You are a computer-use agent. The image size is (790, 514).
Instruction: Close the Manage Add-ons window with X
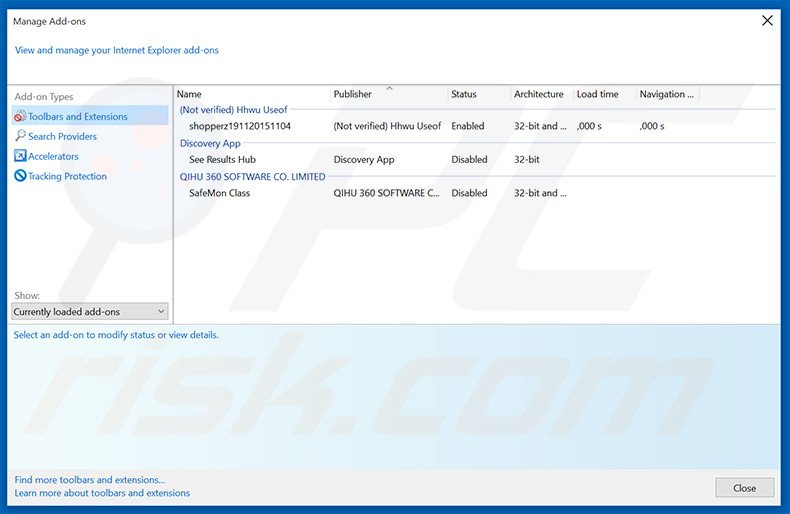767,21
